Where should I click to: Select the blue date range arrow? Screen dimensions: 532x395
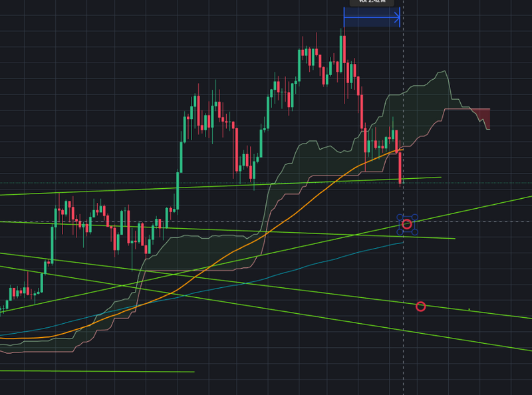[x=370, y=17]
